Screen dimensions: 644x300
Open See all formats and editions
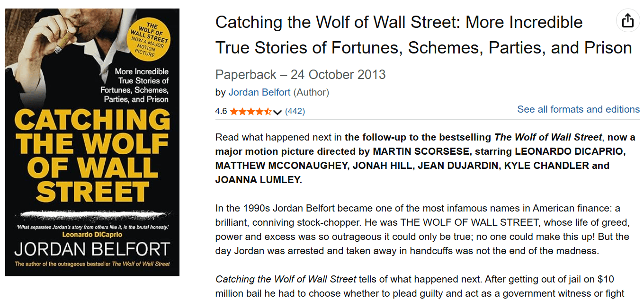[x=578, y=109]
